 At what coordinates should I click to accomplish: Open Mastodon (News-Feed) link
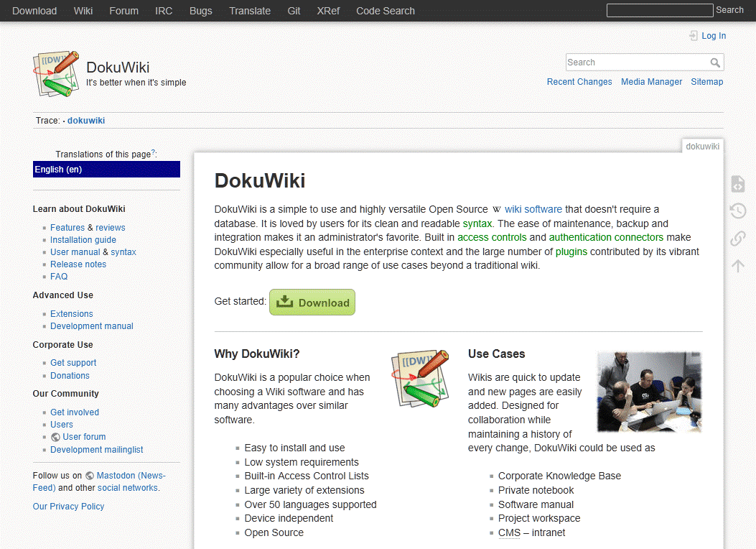(x=131, y=476)
